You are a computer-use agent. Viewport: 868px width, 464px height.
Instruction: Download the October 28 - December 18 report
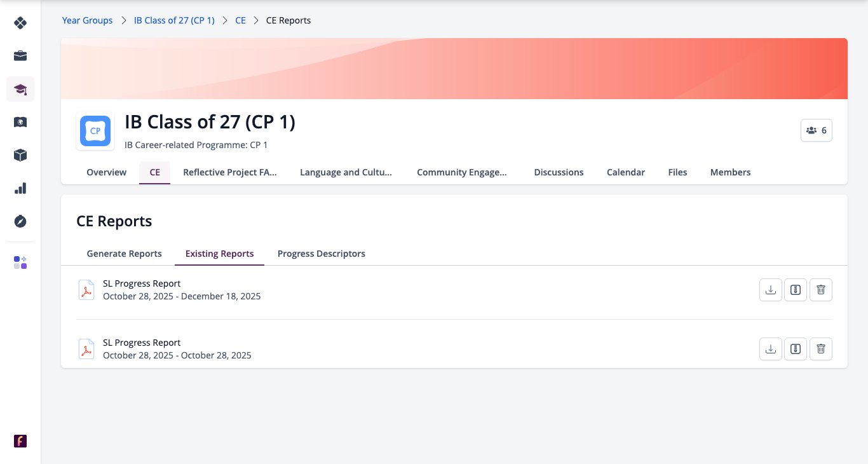click(x=771, y=290)
